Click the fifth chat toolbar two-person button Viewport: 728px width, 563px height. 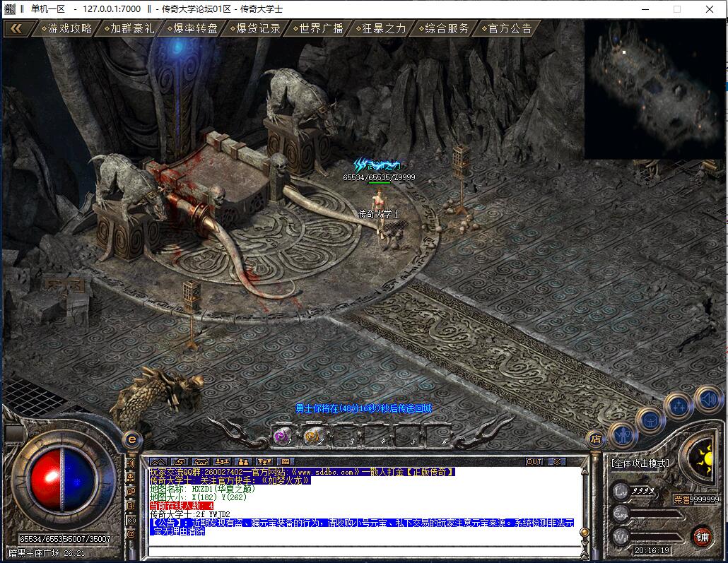243,462
